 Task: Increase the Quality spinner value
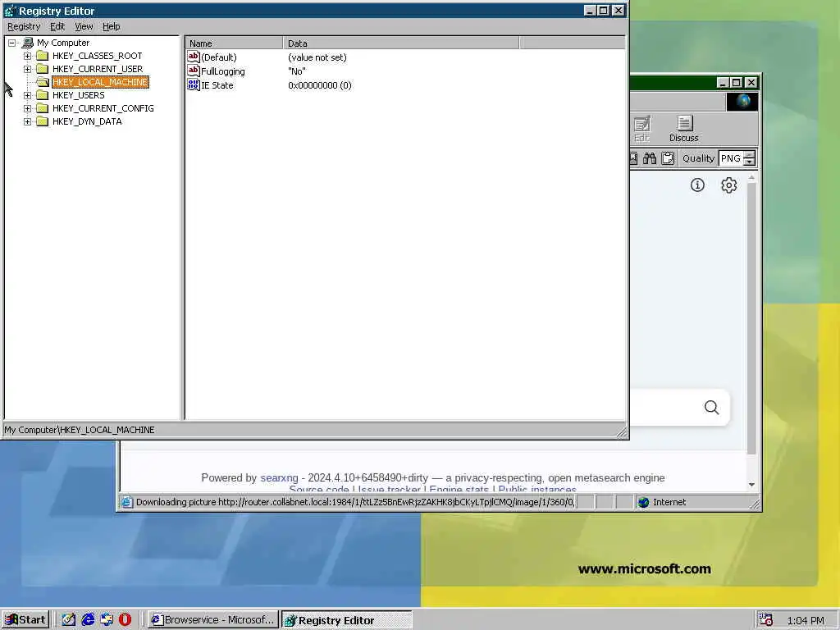(x=750, y=154)
